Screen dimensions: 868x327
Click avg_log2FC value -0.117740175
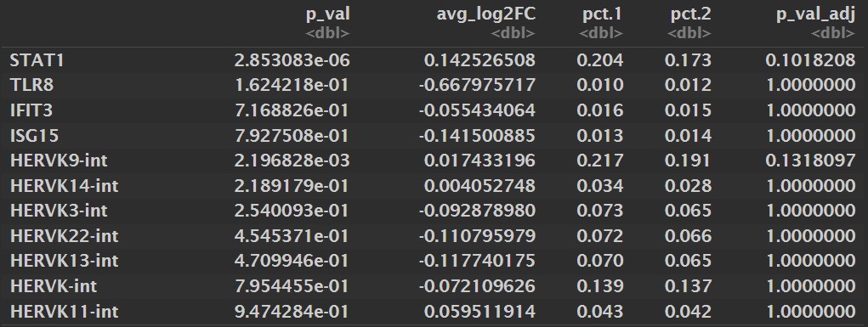pyautogui.click(x=477, y=261)
